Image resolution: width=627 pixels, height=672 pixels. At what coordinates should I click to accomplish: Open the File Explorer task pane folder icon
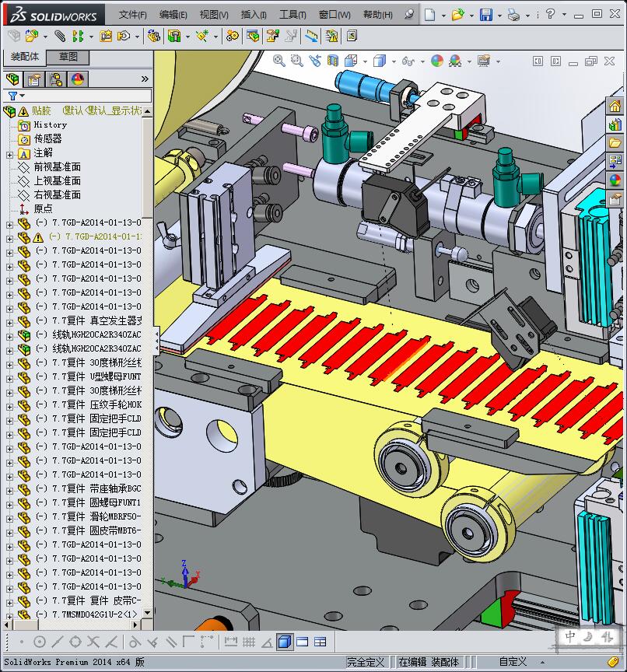click(615, 143)
